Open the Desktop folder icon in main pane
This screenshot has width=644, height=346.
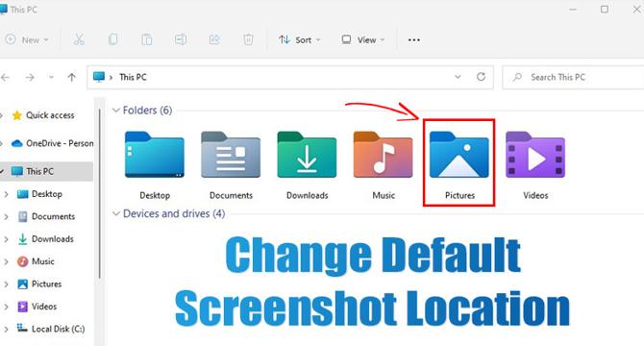tap(155, 155)
